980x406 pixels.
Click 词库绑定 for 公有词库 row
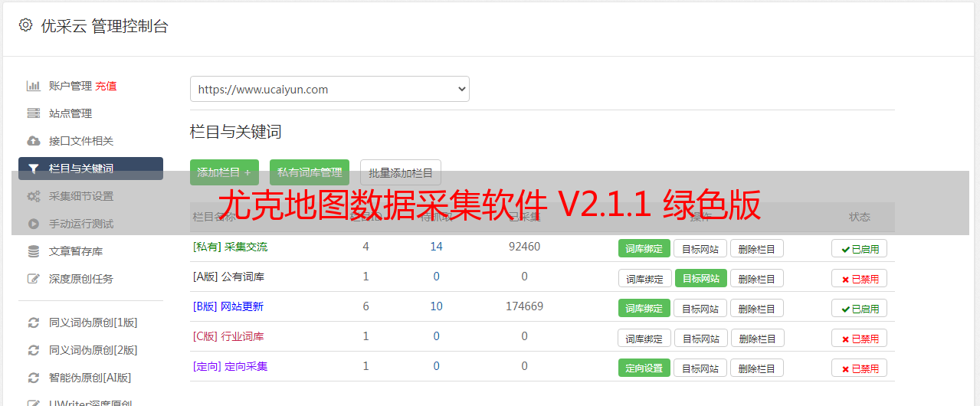click(x=644, y=278)
